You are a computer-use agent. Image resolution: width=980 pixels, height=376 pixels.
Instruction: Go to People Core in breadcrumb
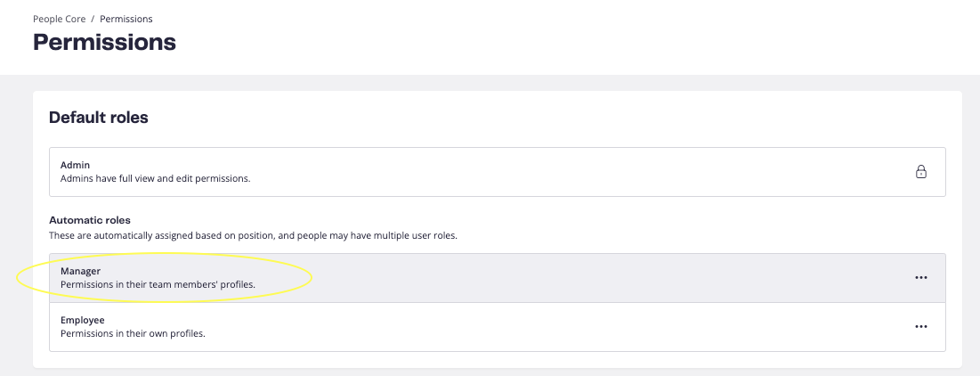point(60,20)
